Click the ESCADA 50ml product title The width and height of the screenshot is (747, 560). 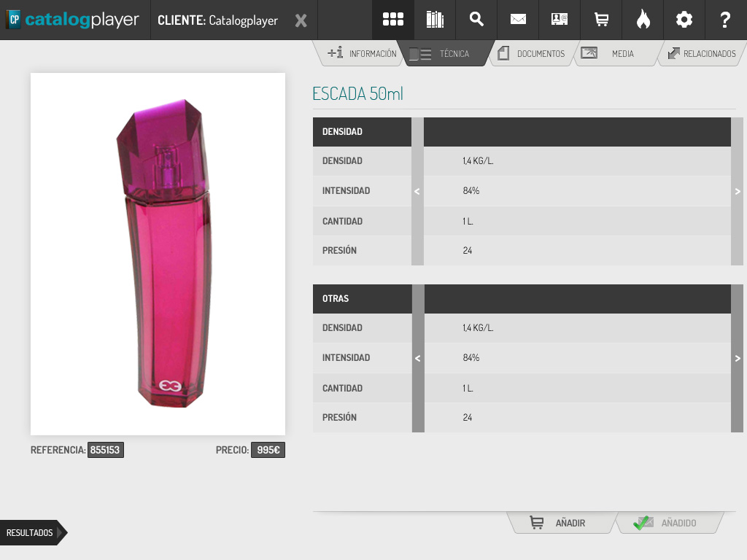pyautogui.click(x=357, y=93)
